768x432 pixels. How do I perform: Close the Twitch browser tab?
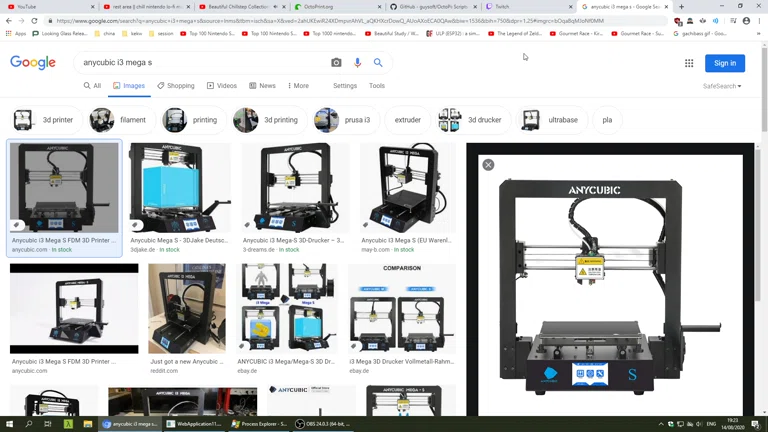pos(570,7)
